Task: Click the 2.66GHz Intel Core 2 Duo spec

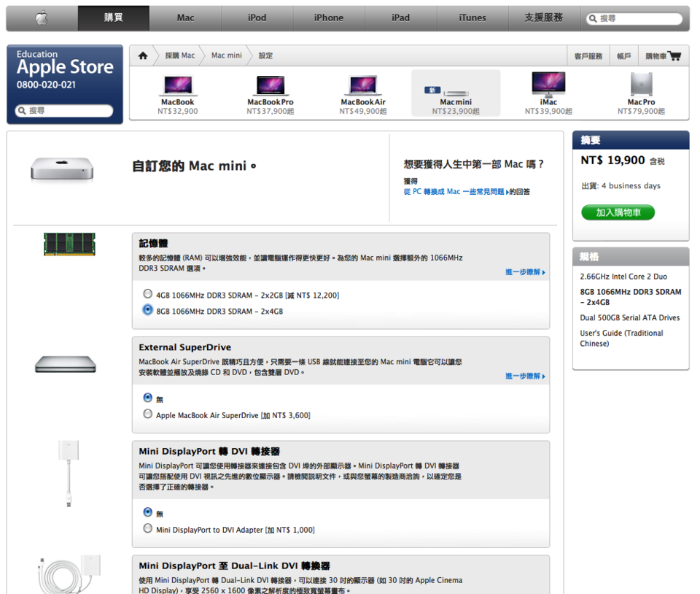Action: [623, 277]
